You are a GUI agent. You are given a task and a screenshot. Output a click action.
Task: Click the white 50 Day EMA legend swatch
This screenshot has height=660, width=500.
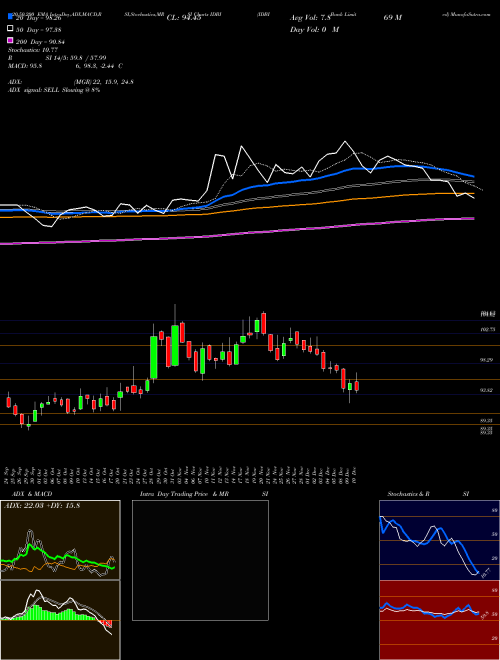coord(11,29)
